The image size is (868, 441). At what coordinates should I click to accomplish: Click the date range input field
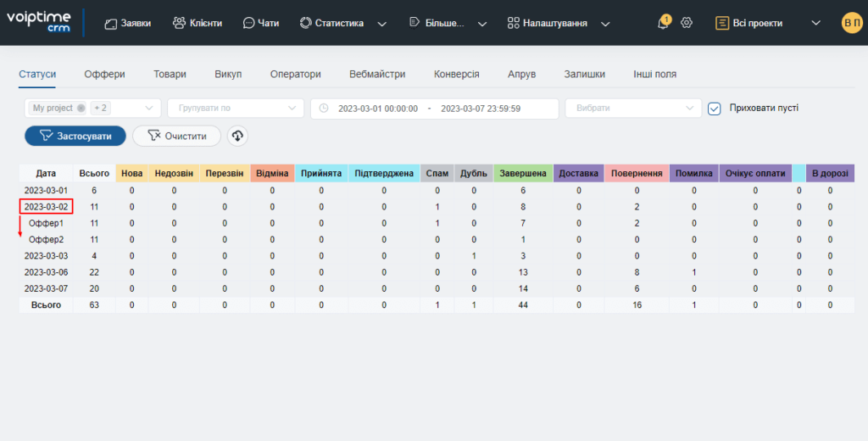click(x=435, y=109)
